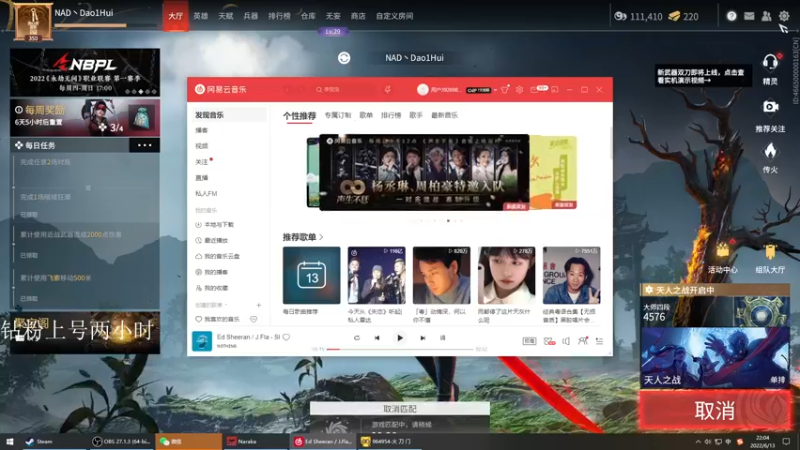Switch to 专属定制 tab
800x450 pixels.
[x=338, y=115]
